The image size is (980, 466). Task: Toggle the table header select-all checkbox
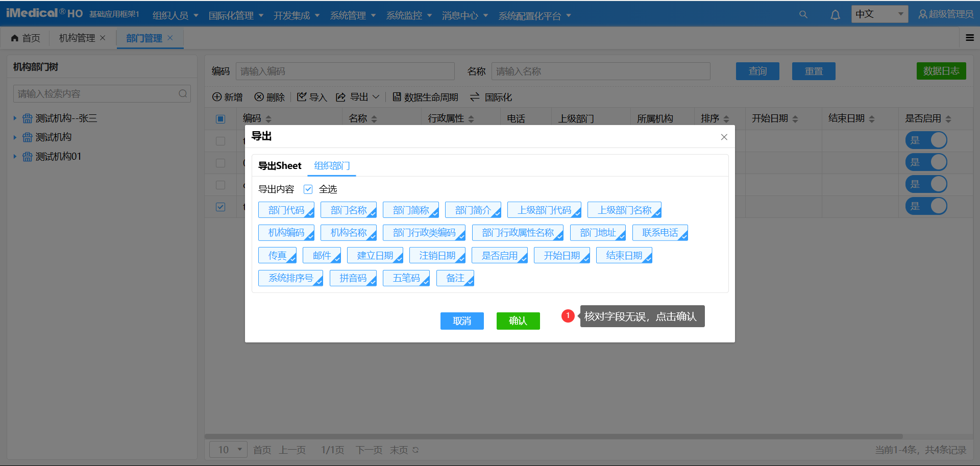click(x=220, y=119)
